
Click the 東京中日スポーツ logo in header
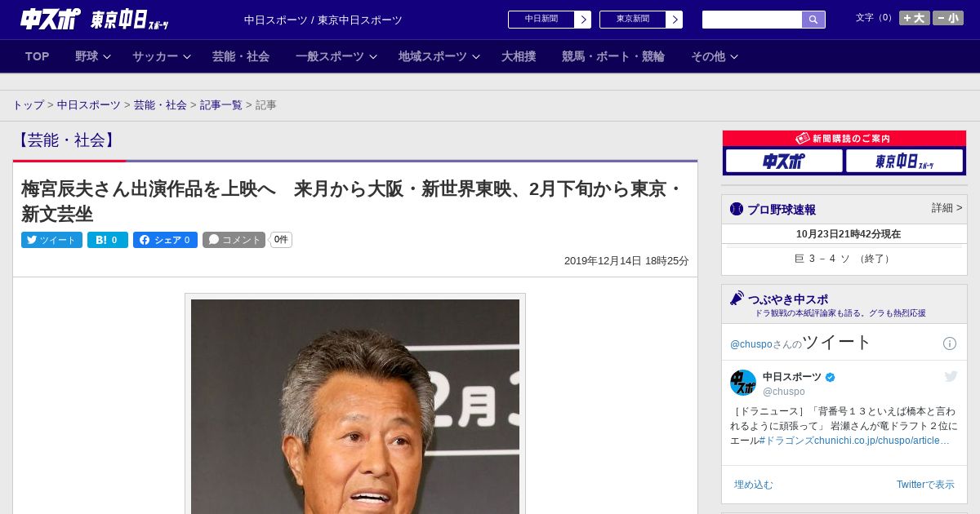pyautogui.click(x=130, y=20)
